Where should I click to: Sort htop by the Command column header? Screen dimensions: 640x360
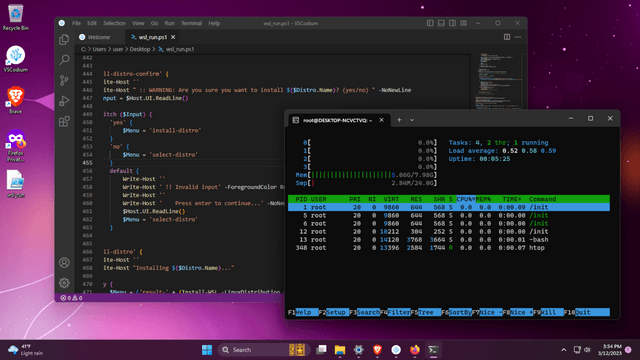(542, 199)
